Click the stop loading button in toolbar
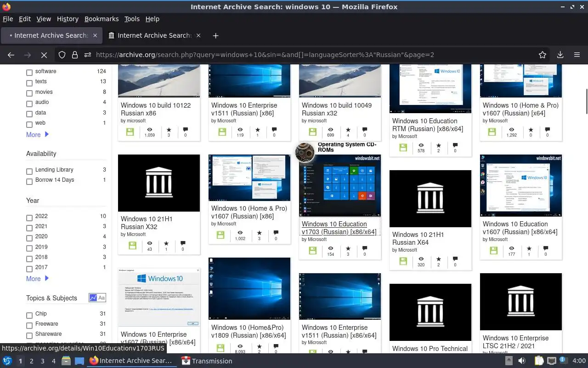The image size is (588, 368). (x=44, y=55)
